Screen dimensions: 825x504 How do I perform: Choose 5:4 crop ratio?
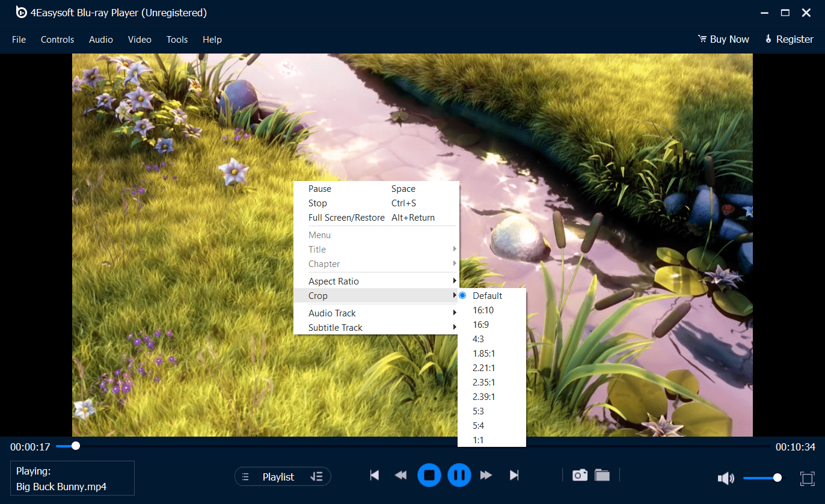point(492,425)
